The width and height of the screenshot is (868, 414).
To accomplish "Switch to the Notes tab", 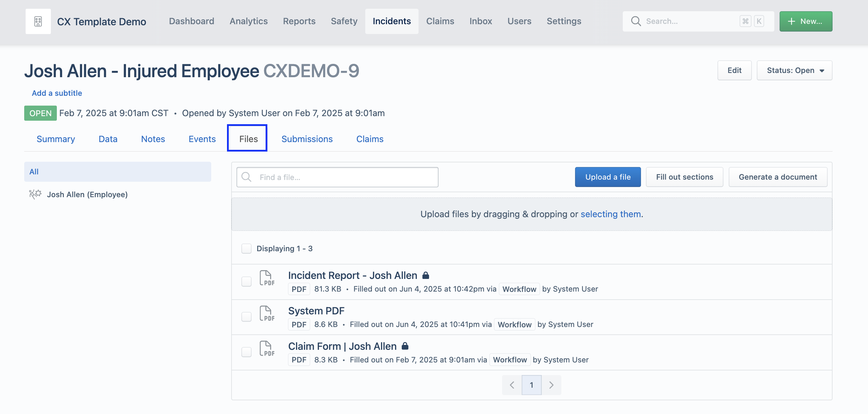I will 153,139.
